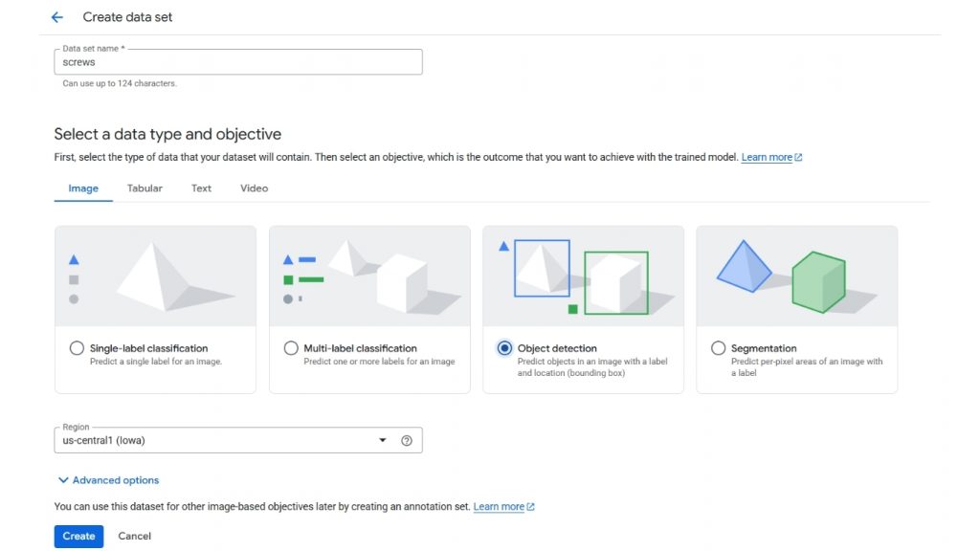
Task: Switch to the Tabular tab
Action: click(145, 188)
